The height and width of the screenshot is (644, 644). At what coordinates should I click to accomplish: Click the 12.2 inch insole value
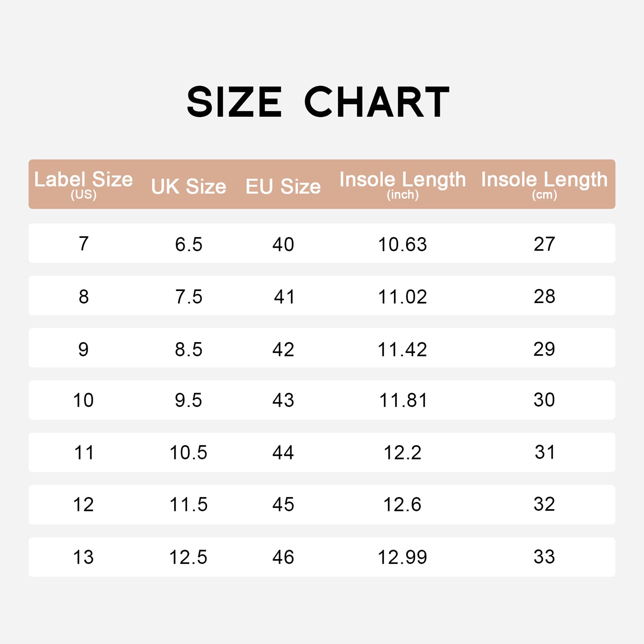402,453
